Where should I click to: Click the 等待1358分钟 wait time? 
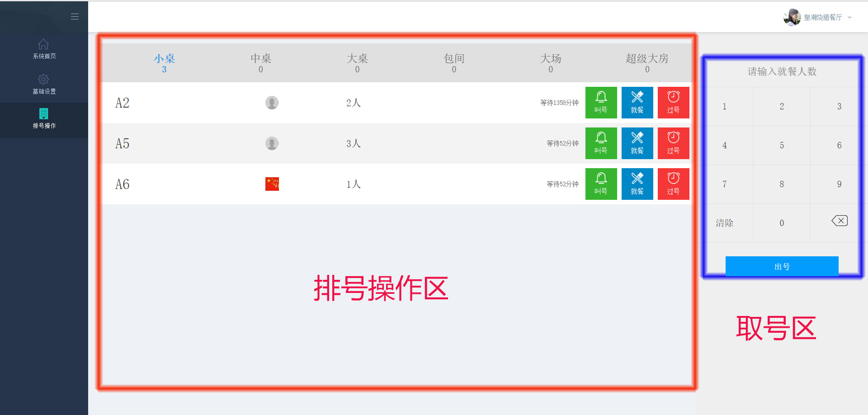point(559,103)
